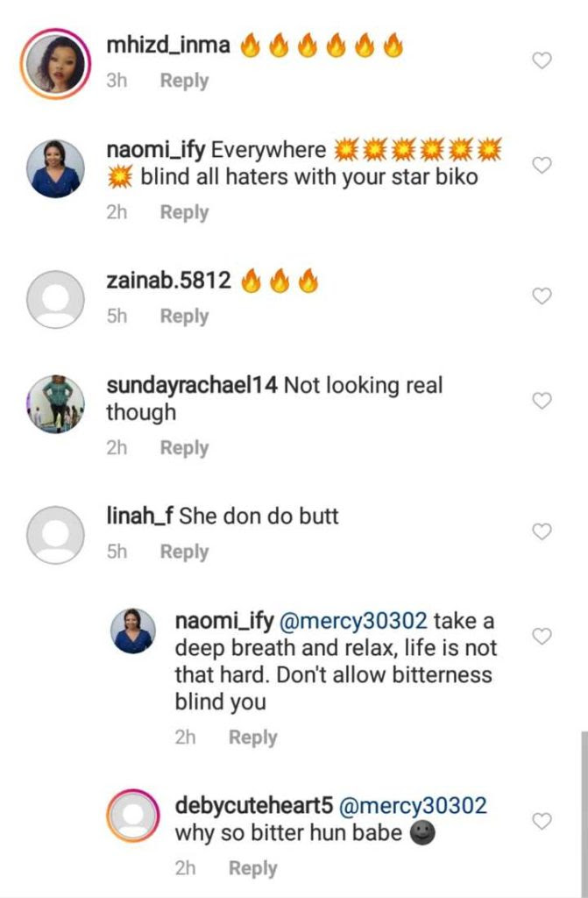Tap zainab.5812's default avatar
Viewport: 588px width, 898px height.
(56, 296)
